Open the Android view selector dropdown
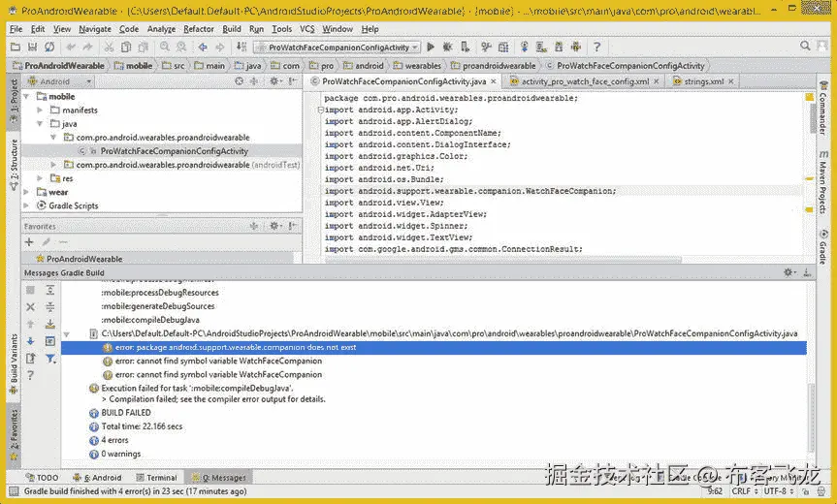This screenshot has width=837, height=504. pyautogui.click(x=60, y=81)
